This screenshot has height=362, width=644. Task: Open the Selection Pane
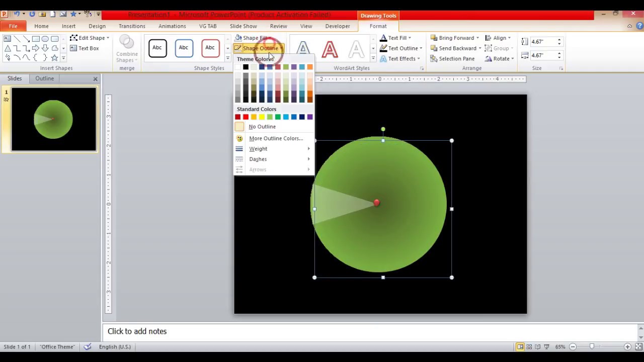click(452, 59)
